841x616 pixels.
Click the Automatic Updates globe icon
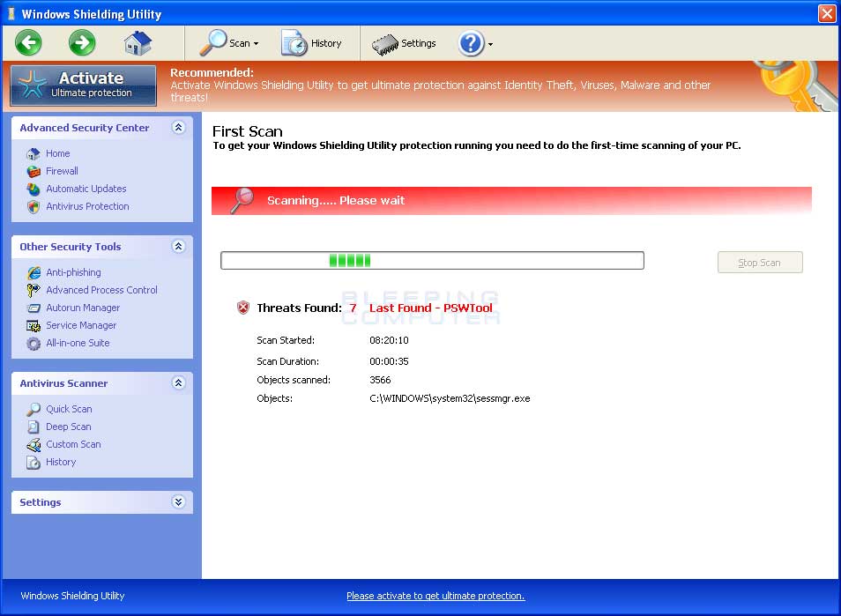(33, 189)
